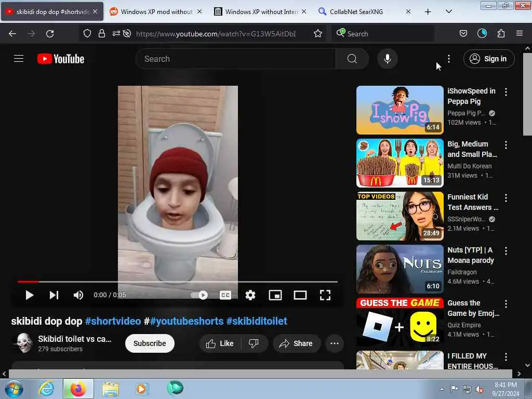Like this video
The image size is (532, 399).
[220, 343]
